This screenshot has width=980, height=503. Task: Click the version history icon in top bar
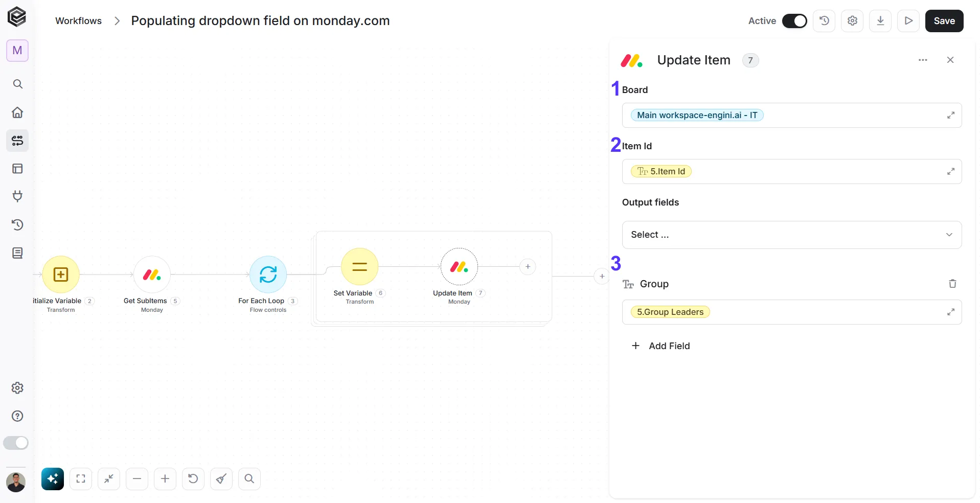(824, 21)
